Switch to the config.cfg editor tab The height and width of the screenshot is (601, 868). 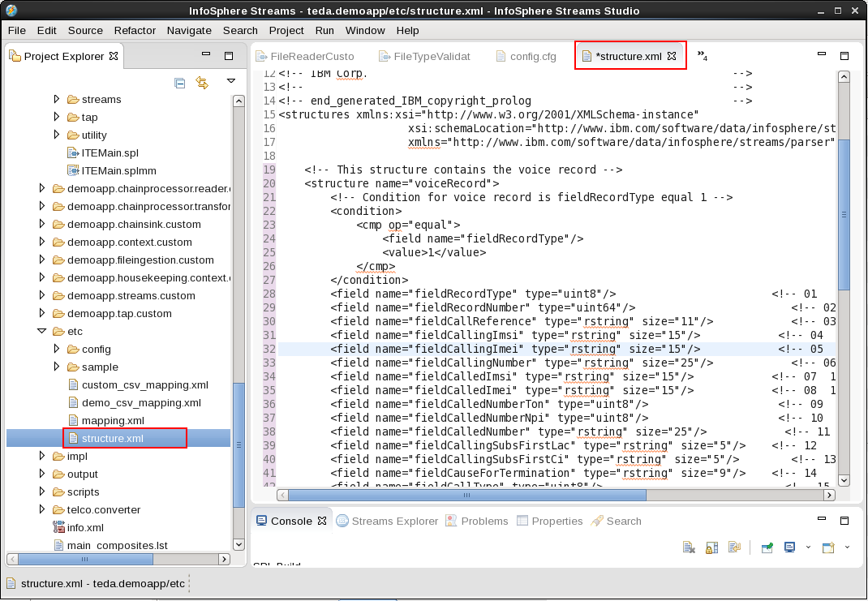coord(526,56)
